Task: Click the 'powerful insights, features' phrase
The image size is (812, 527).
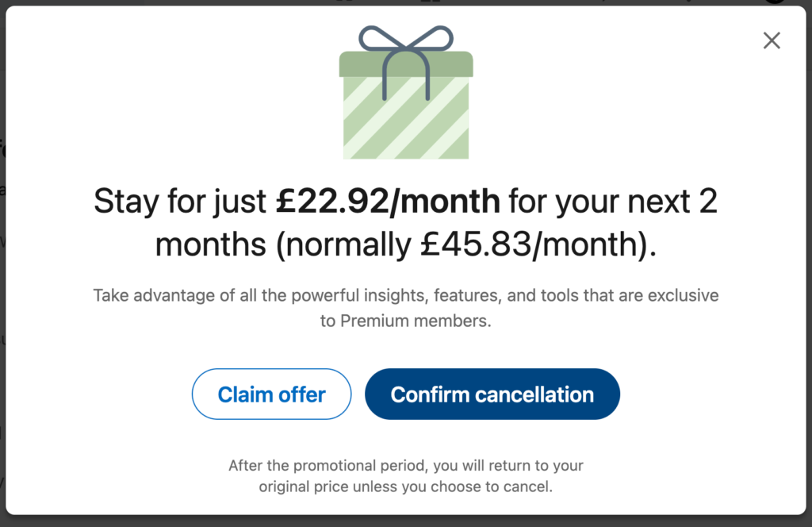Action: tap(396, 295)
